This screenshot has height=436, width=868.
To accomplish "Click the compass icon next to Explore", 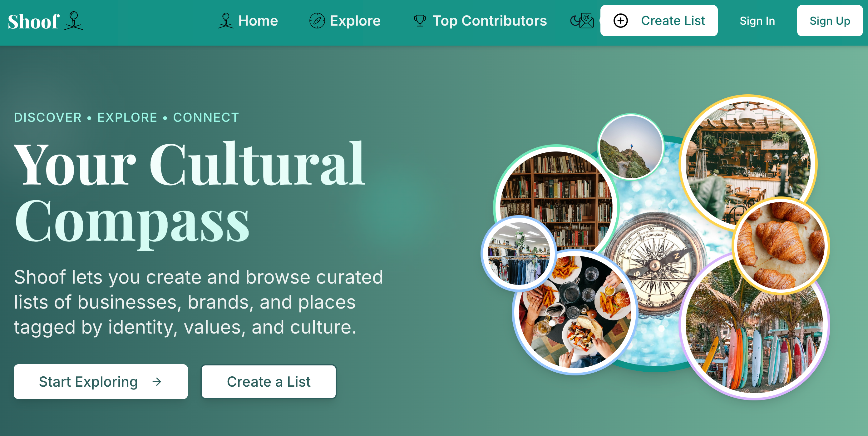I will pyautogui.click(x=317, y=21).
